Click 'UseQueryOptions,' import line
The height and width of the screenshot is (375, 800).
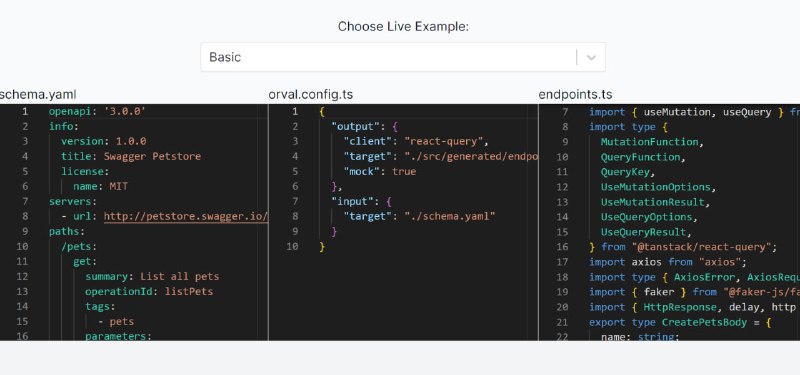click(x=649, y=217)
